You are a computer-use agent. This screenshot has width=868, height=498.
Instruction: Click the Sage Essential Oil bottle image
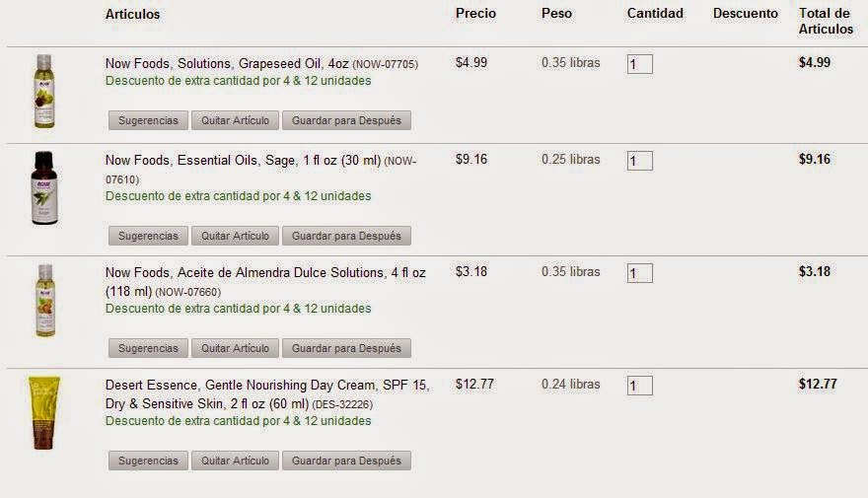[x=43, y=187]
